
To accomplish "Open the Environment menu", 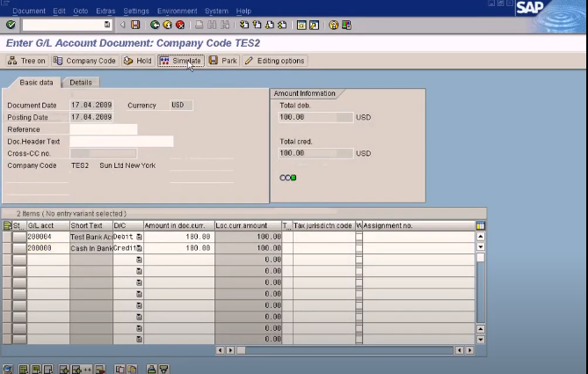I will pos(177,11).
